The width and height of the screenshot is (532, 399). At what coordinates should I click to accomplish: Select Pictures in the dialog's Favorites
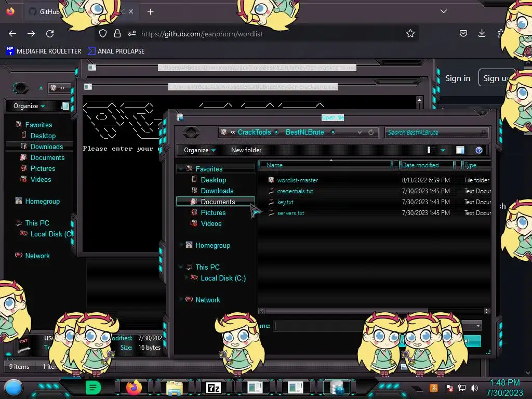point(213,212)
